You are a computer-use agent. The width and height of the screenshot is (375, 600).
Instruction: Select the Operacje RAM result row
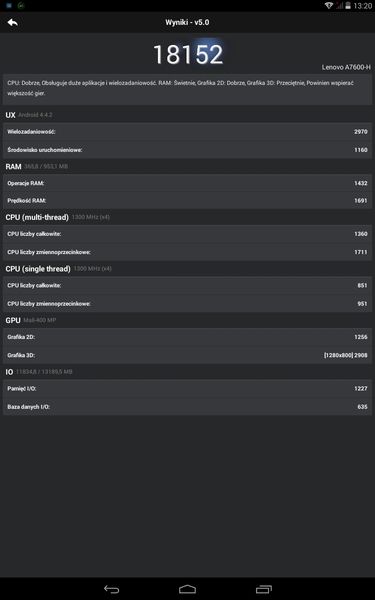[x=188, y=183]
